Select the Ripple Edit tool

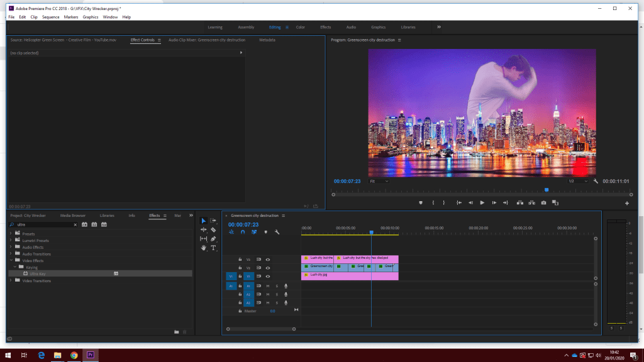(x=204, y=230)
